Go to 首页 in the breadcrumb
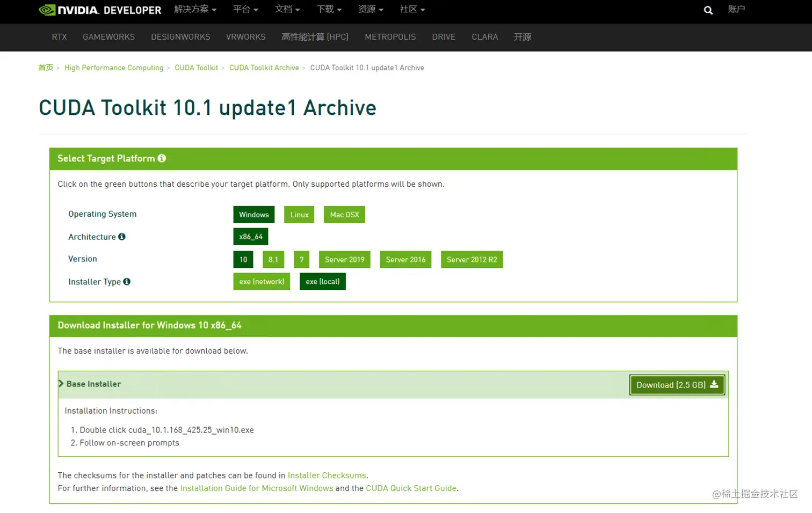This screenshot has height=513, width=812. 46,68
